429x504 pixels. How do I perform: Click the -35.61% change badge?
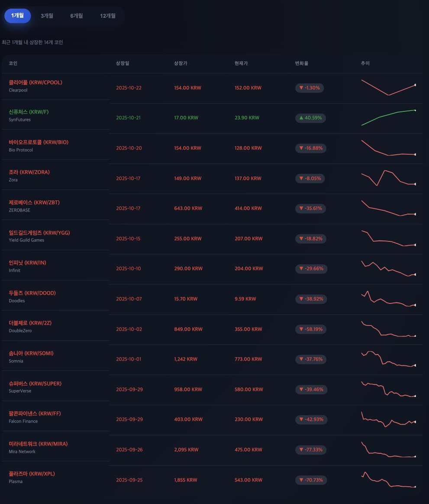point(310,208)
